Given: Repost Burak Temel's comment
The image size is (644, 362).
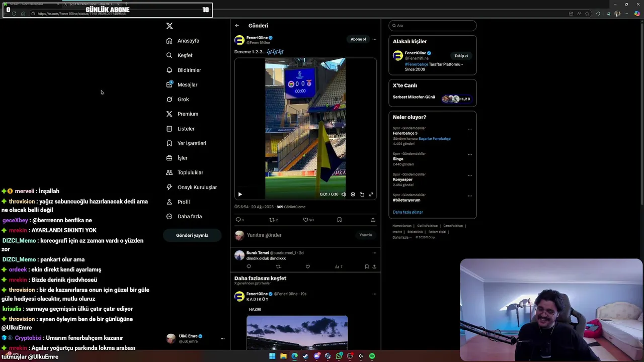Looking at the screenshot, I should (x=278, y=266).
